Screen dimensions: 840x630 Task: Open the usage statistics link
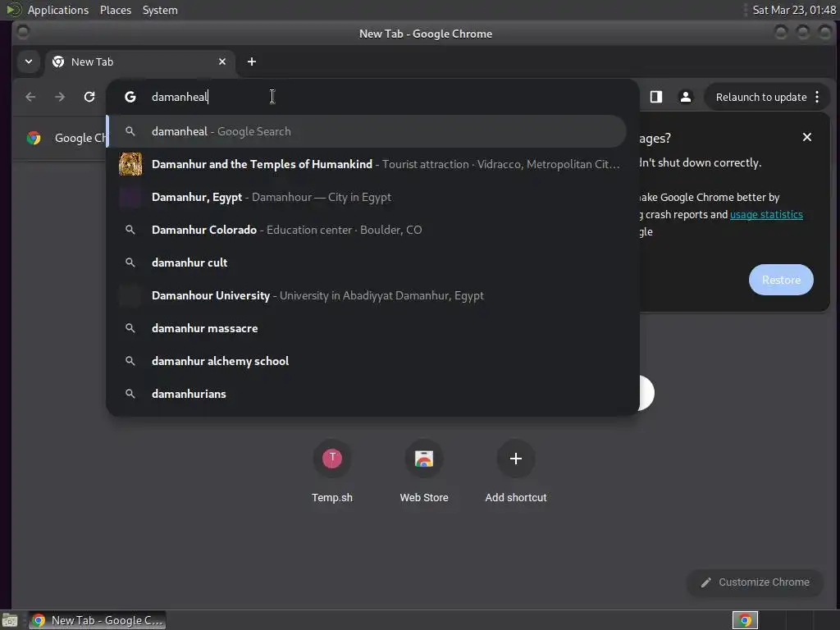pyautogui.click(x=766, y=214)
